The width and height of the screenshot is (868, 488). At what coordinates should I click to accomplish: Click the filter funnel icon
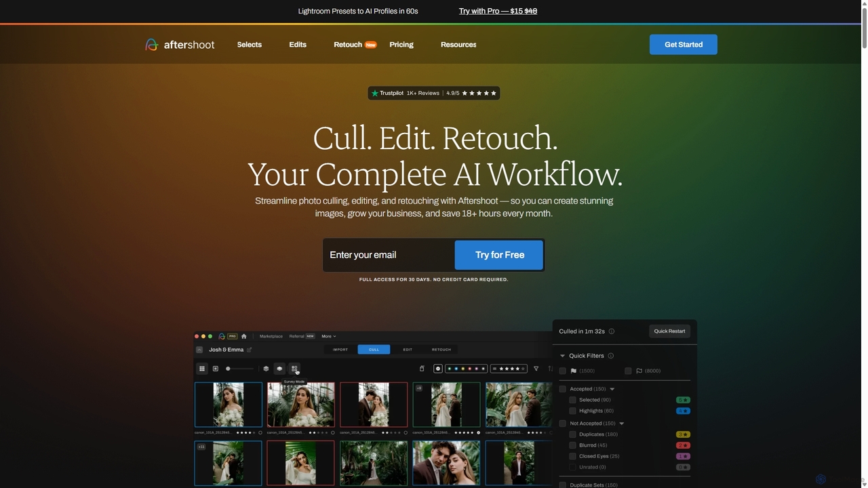[x=536, y=369]
